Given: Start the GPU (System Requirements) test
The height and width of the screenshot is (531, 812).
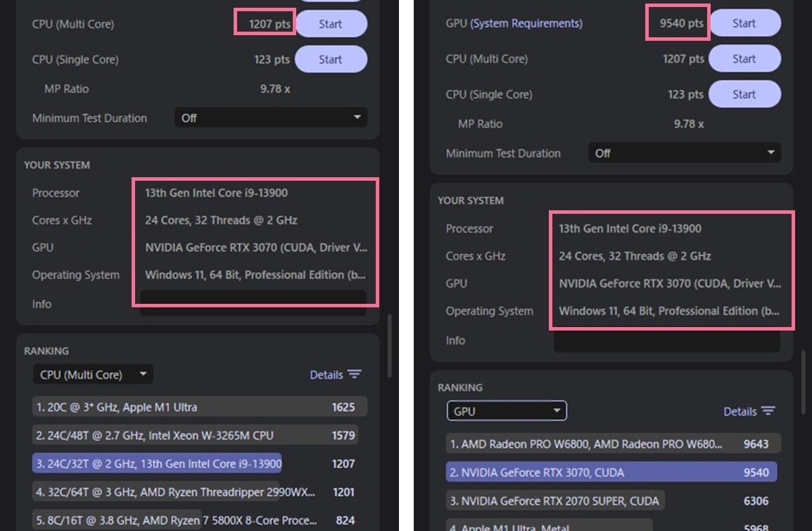Looking at the screenshot, I should pos(744,23).
